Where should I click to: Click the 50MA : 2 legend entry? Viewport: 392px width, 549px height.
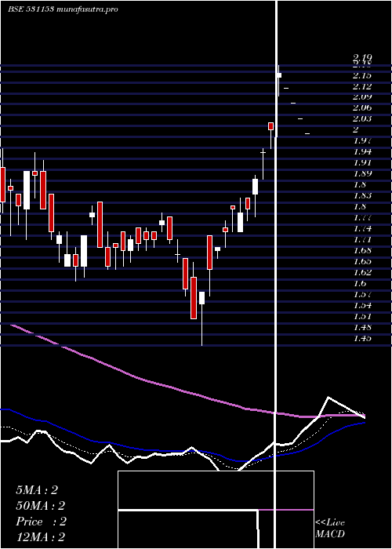click(x=41, y=506)
